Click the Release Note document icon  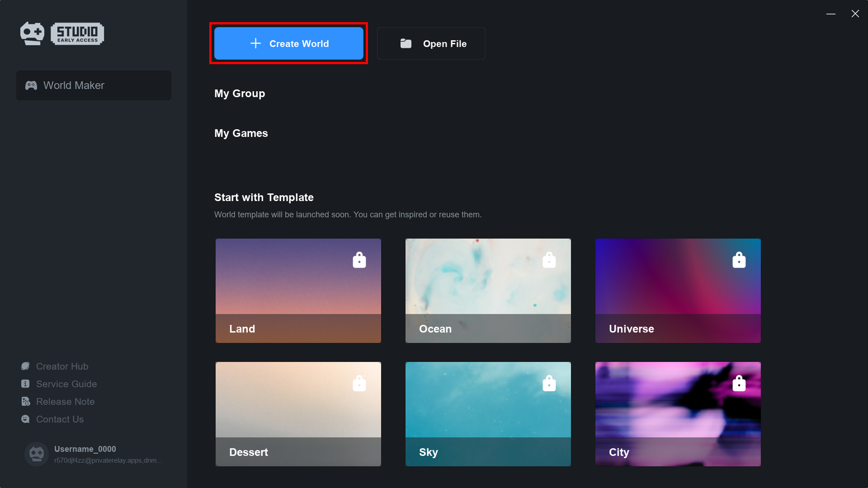[x=26, y=402]
